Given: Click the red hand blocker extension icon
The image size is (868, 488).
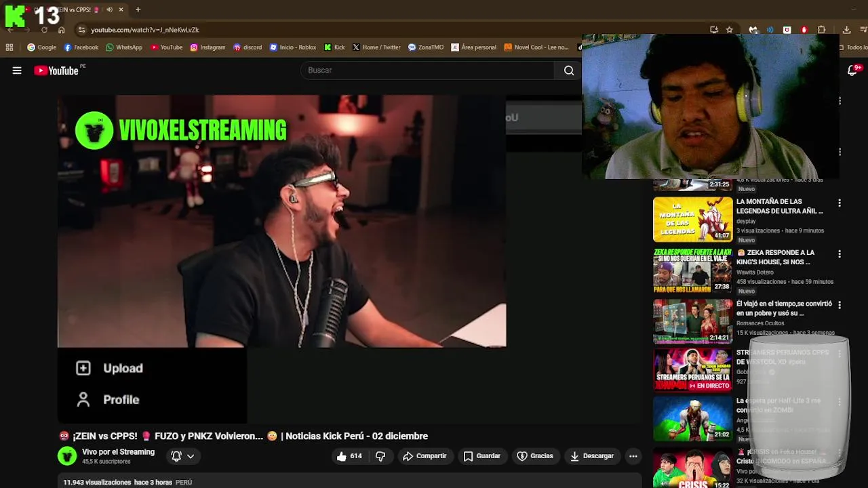Looking at the screenshot, I should [x=804, y=30].
